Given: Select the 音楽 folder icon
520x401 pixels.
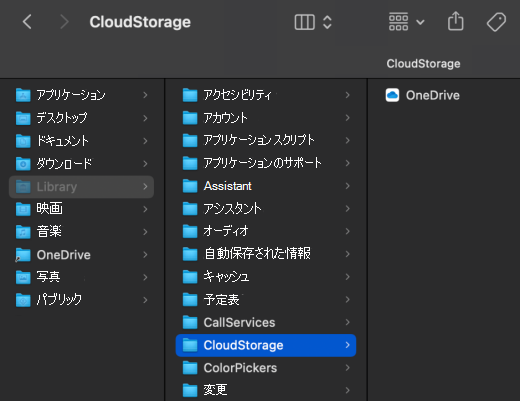Looking at the screenshot, I should [23, 232].
